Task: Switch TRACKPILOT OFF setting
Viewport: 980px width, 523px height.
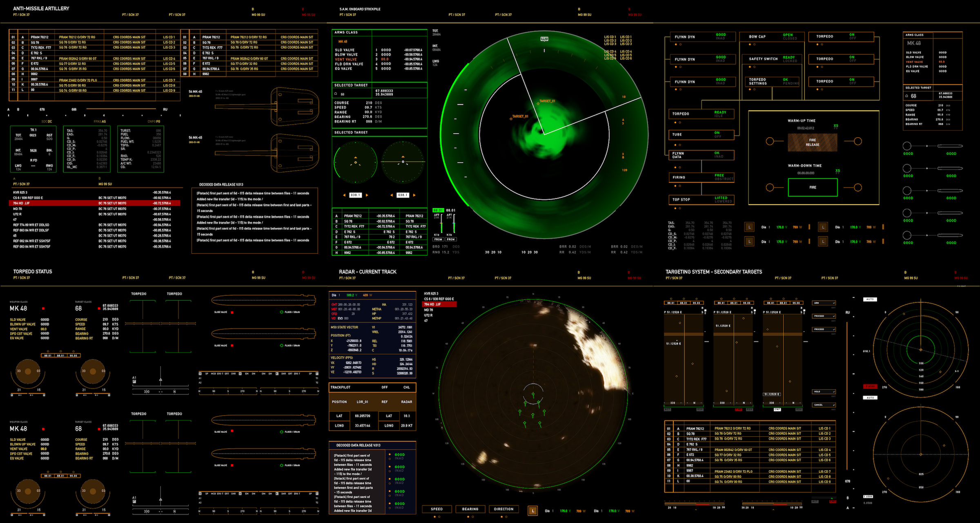Action: (x=385, y=387)
